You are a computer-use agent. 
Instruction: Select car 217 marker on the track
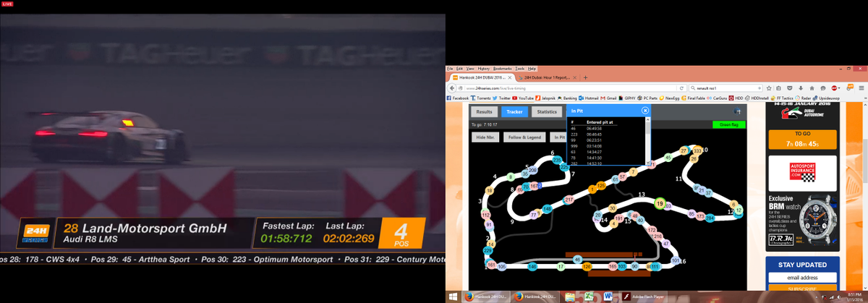[x=569, y=200]
